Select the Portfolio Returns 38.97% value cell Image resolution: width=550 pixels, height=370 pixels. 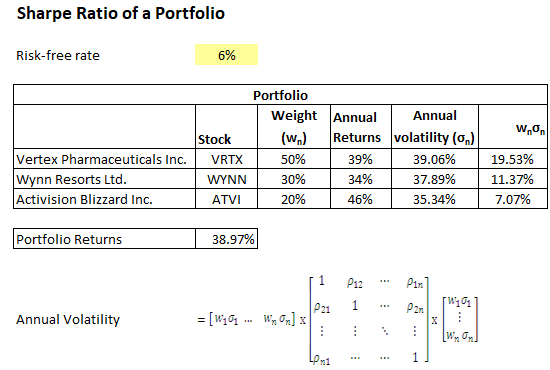(227, 239)
